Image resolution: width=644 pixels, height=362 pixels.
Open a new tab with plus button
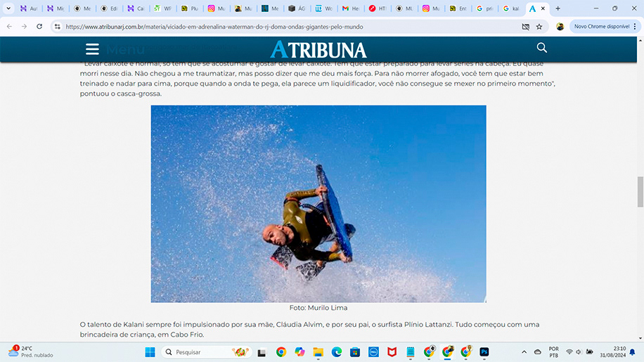point(558,8)
